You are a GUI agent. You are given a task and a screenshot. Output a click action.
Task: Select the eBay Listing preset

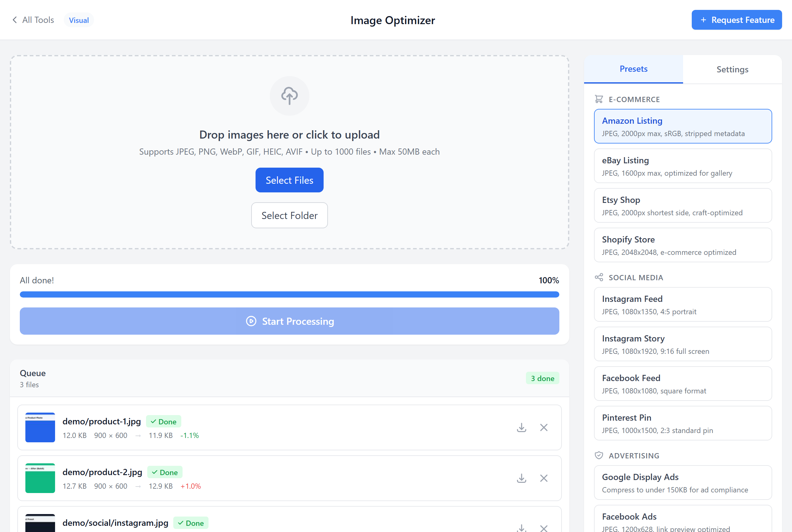(x=683, y=166)
